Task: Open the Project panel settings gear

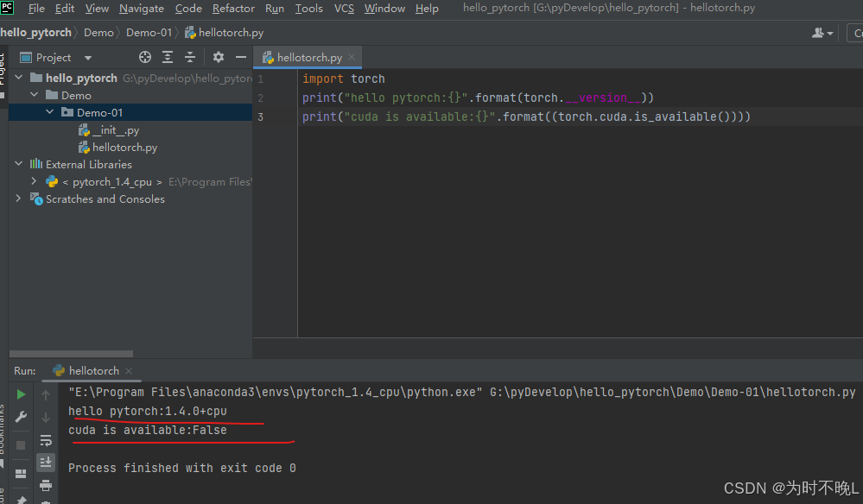Action: (x=219, y=57)
